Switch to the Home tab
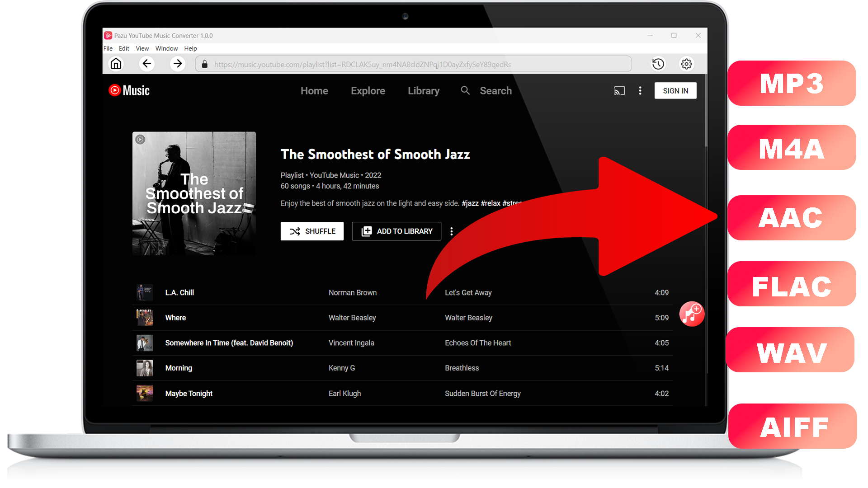 point(314,91)
